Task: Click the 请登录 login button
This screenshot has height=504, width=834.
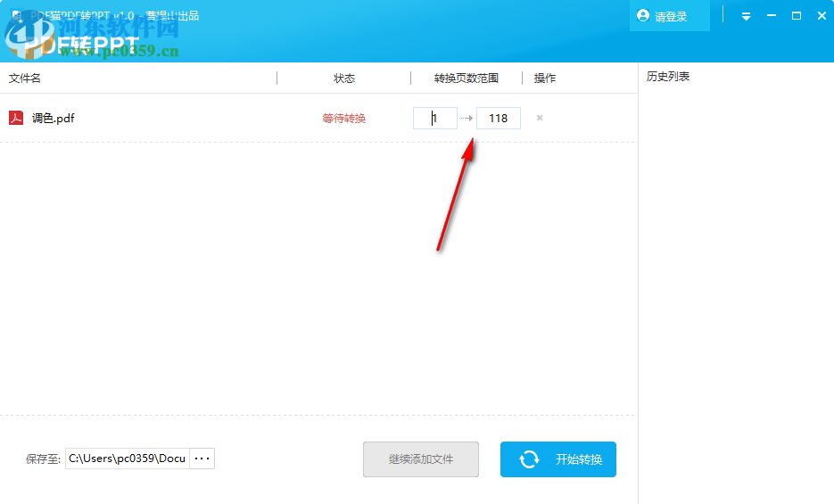Action: [x=669, y=16]
